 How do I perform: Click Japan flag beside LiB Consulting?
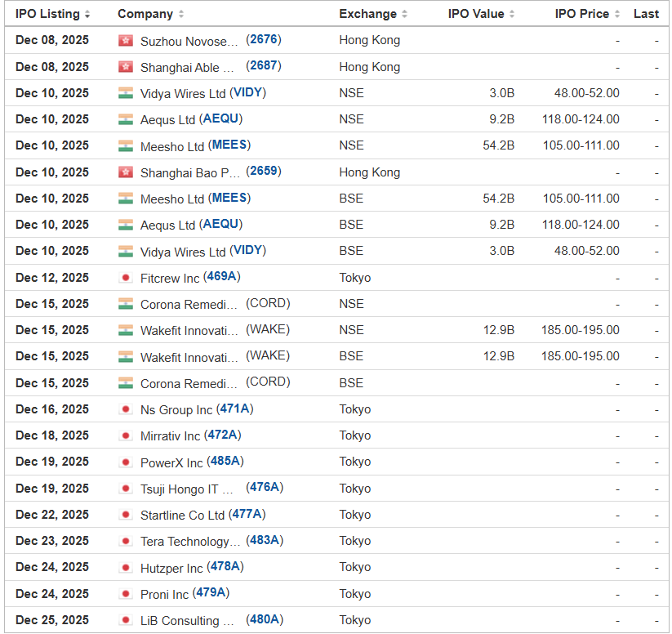point(126,620)
